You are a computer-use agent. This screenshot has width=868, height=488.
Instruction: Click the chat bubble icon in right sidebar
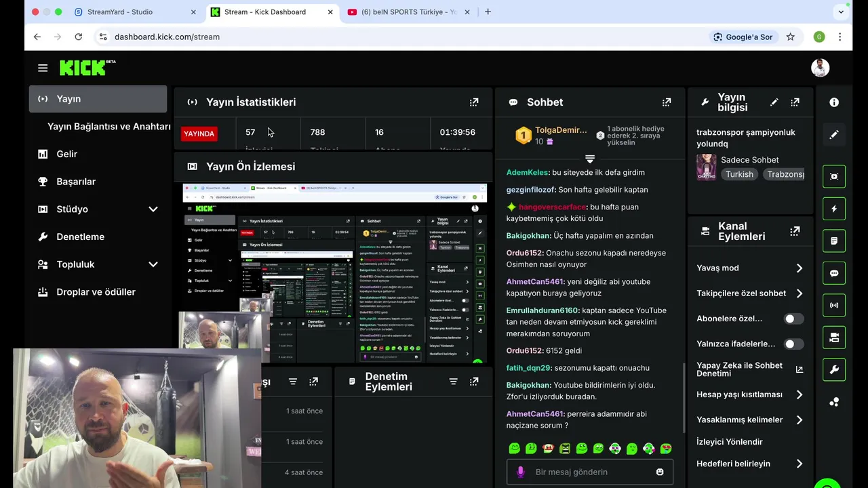[834, 273]
